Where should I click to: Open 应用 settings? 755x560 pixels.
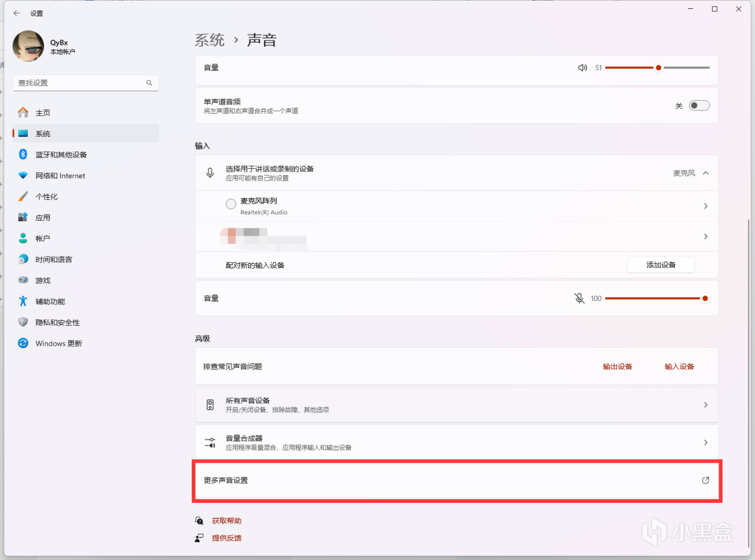tap(86, 218)
